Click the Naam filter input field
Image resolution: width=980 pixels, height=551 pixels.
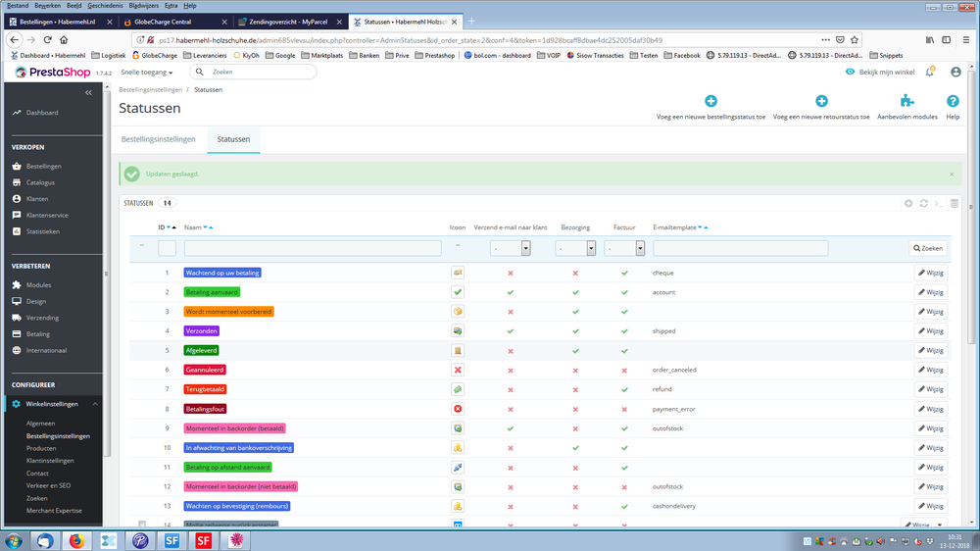point(312,249)
